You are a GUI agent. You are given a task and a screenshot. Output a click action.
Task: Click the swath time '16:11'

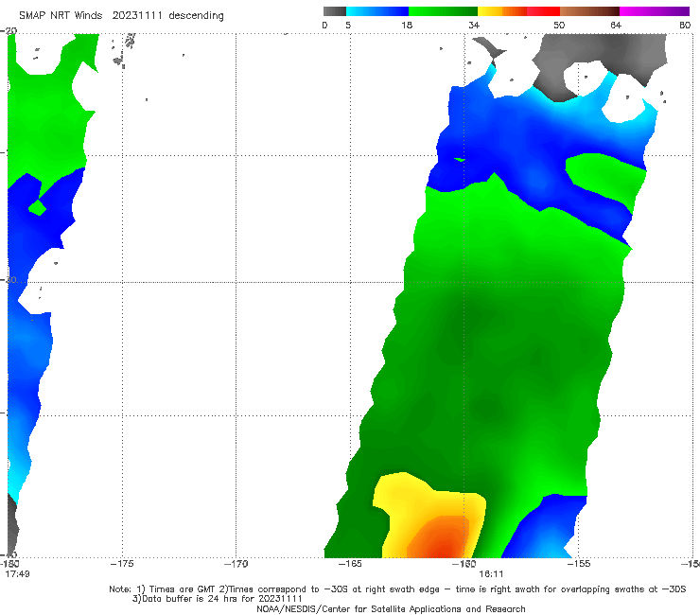tap(491, 574)
